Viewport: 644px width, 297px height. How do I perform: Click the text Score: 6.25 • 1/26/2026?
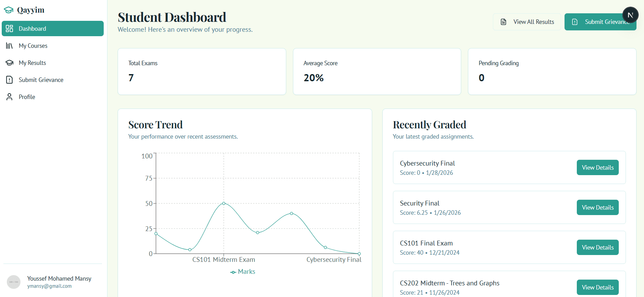pyautogui.click(x=430, y=213)
